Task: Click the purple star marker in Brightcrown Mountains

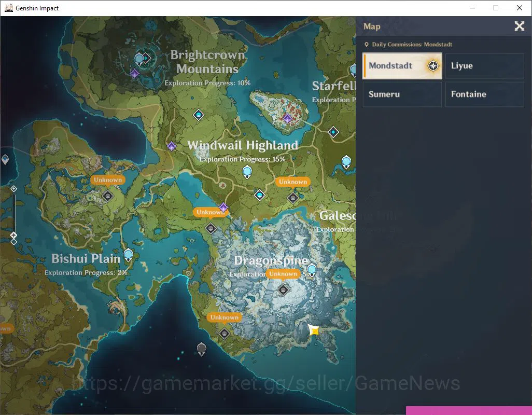Action: pyautogui.click(x=134, y=74)
